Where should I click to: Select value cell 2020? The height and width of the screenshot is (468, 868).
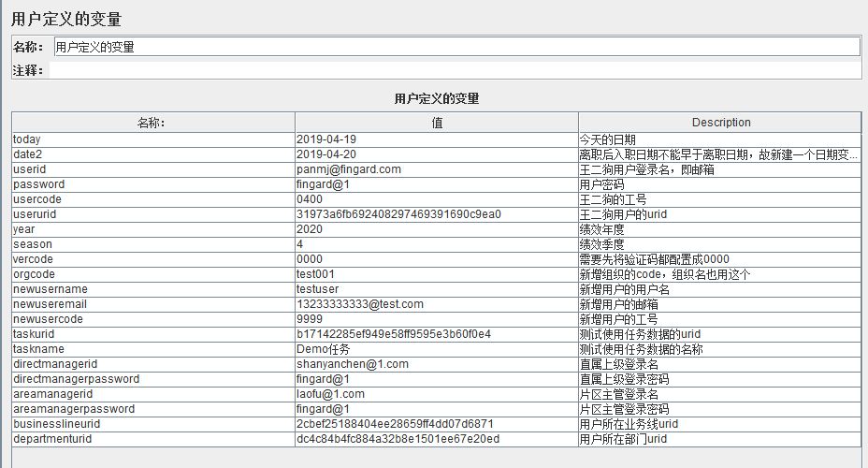437,229
